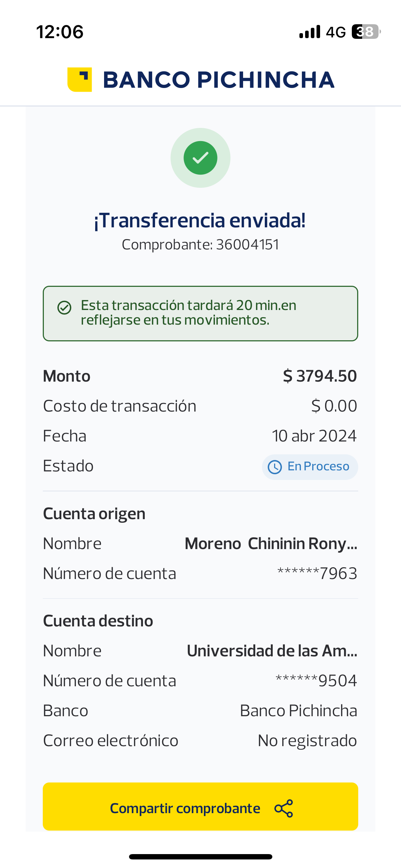This screenshot has height=868, width=401.
Task: Tap the 12:06 clock in the status bar
Action: coord(60,32)
